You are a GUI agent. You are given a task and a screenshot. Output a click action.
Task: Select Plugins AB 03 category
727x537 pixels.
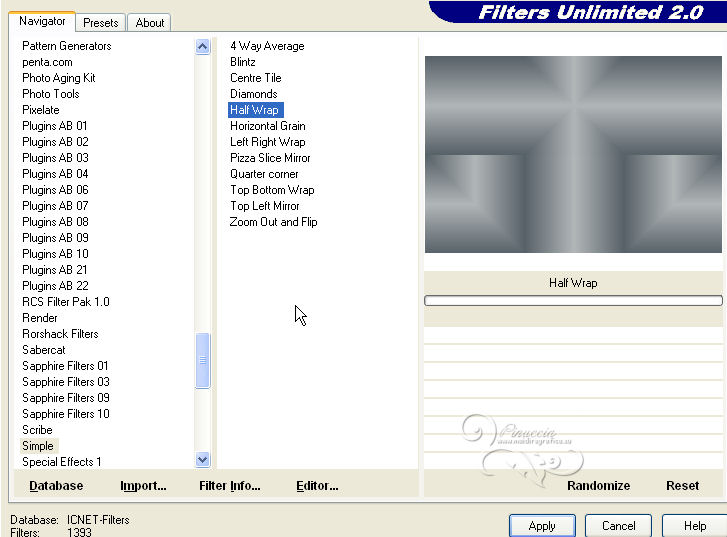coord(55,158)
